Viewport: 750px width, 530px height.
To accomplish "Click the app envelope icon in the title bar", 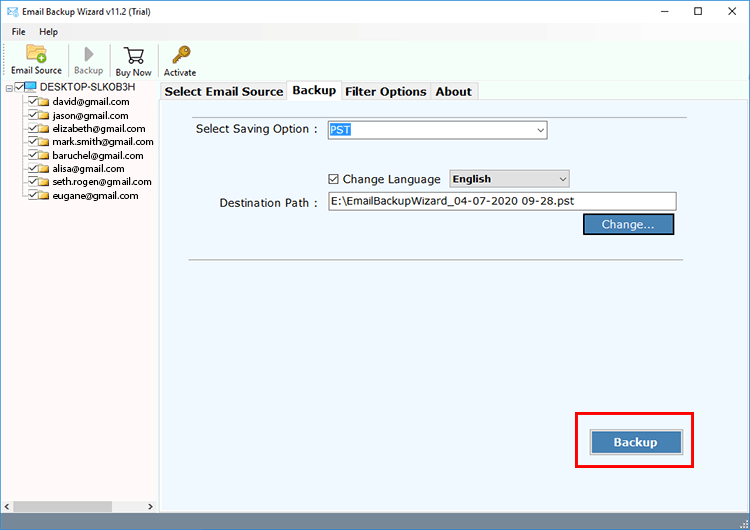I will point(12,11).
